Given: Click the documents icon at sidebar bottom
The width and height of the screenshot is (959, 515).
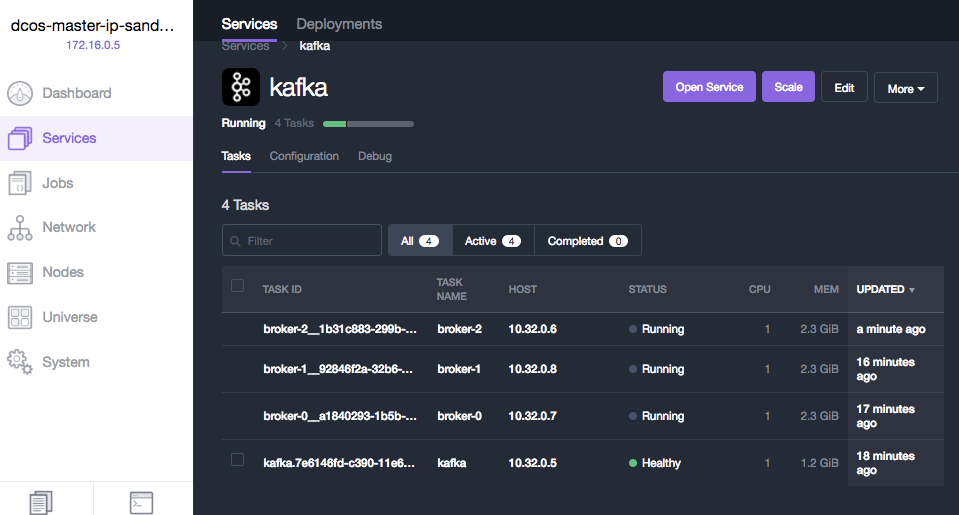Looking at the screenshot, I should point(41,503).
